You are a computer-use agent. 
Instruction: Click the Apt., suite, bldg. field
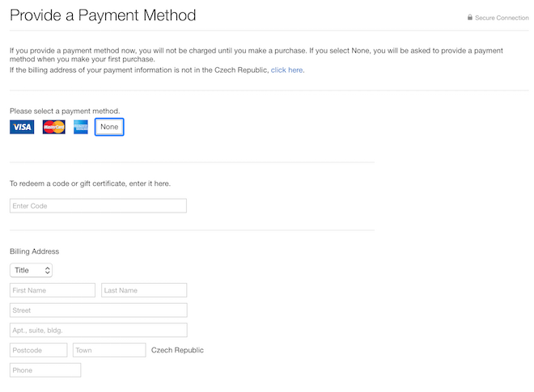98,330
